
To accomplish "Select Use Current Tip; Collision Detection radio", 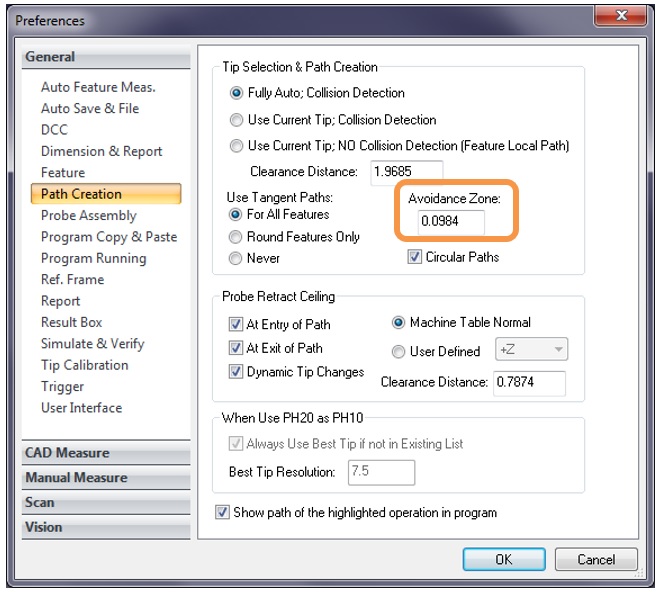I will click(236, 120).
